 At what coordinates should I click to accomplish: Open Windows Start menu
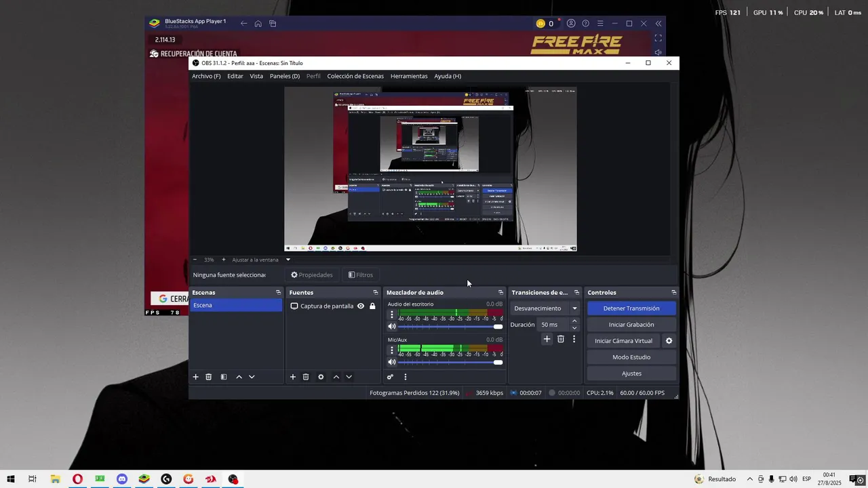click(11, 479)
